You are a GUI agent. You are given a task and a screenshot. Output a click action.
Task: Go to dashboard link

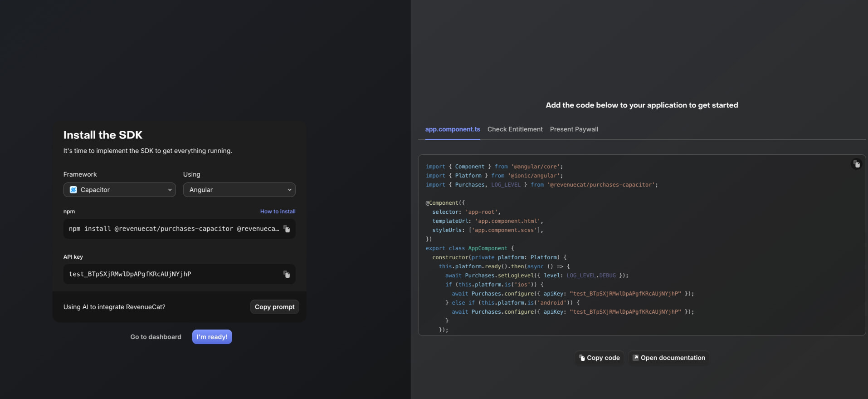[x=156, y=337]
